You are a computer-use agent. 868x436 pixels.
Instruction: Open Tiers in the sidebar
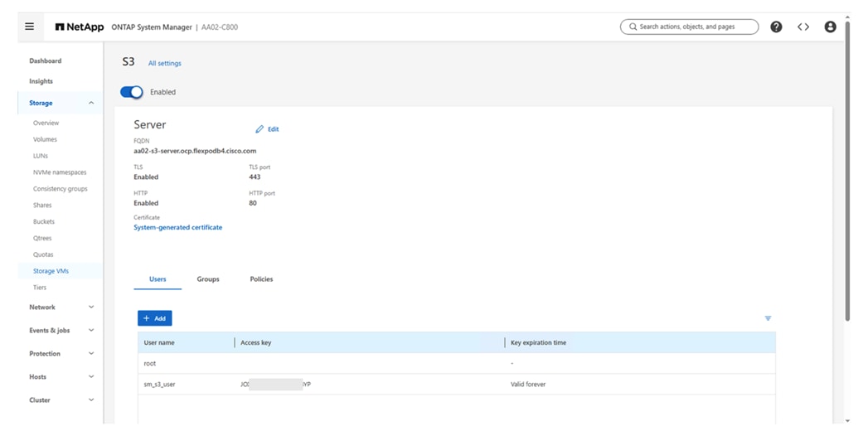(x=40, y=288)
